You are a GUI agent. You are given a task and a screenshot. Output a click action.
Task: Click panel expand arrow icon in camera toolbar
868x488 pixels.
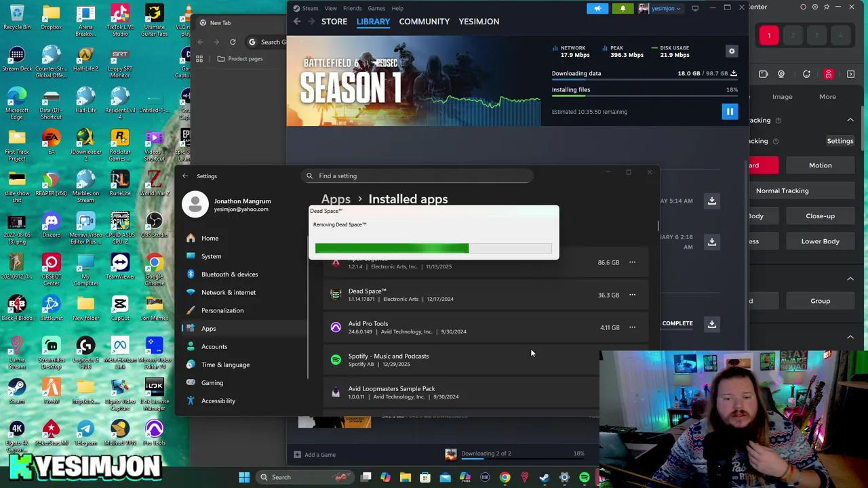[x=850, y=75]
